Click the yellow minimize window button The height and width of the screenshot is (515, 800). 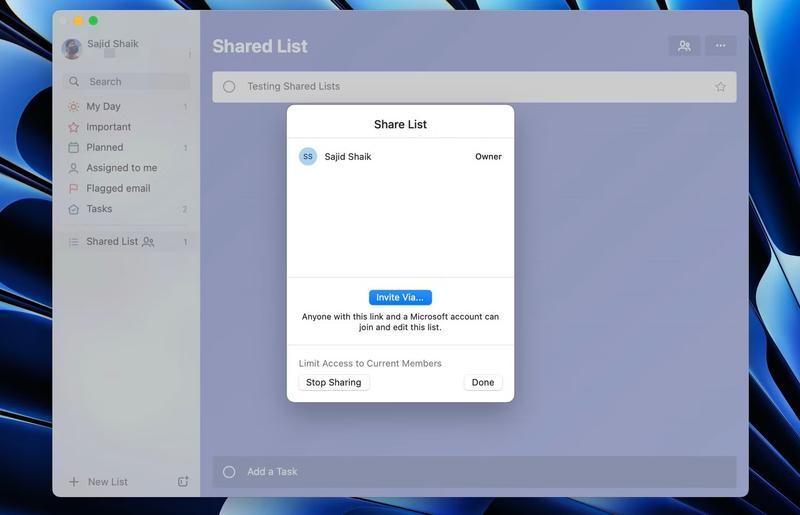78,20
